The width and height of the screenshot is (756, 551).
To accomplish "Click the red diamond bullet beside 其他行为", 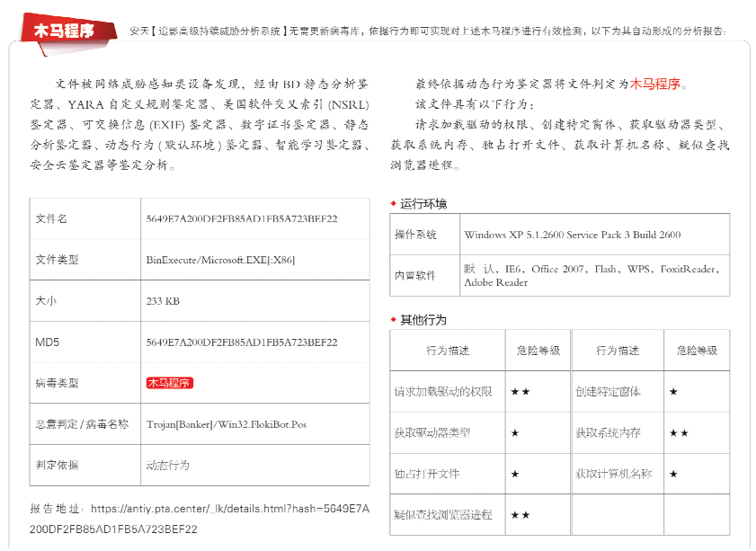I will click(394, 320).
